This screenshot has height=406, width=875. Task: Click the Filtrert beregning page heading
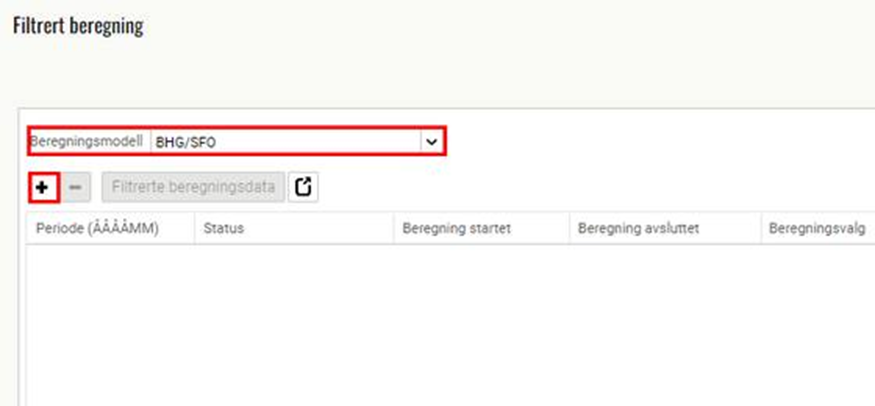[x=78, y=26]
